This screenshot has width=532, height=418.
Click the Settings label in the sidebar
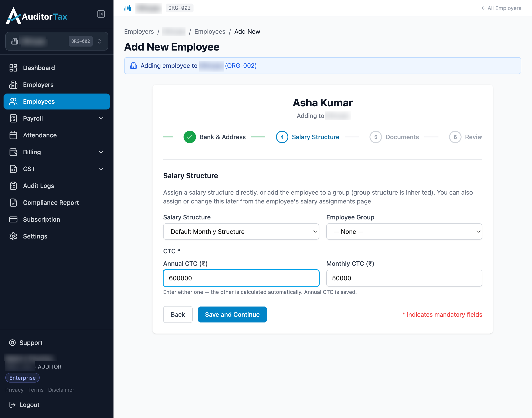pos(35,236)
